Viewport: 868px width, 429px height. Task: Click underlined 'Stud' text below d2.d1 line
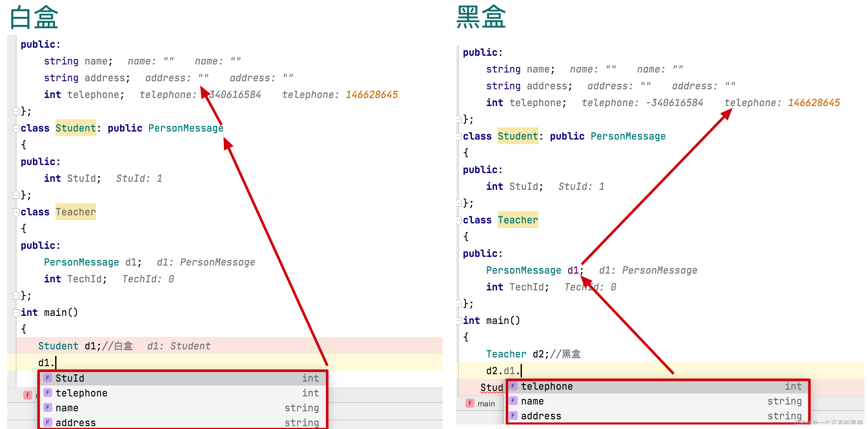click(x=492, y=387)
